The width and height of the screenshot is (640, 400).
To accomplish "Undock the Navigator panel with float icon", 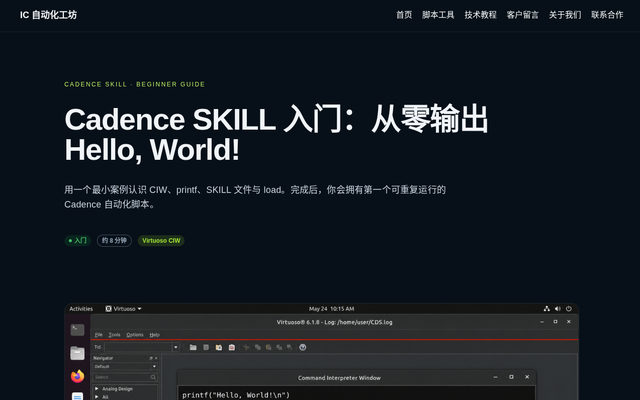I will click(x=151, y=358).
